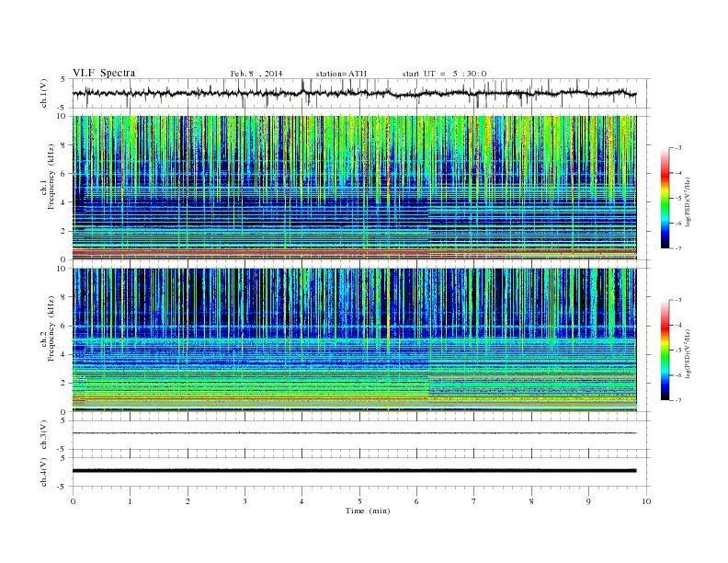Click the ch.4 thick voltage trace

354,471
